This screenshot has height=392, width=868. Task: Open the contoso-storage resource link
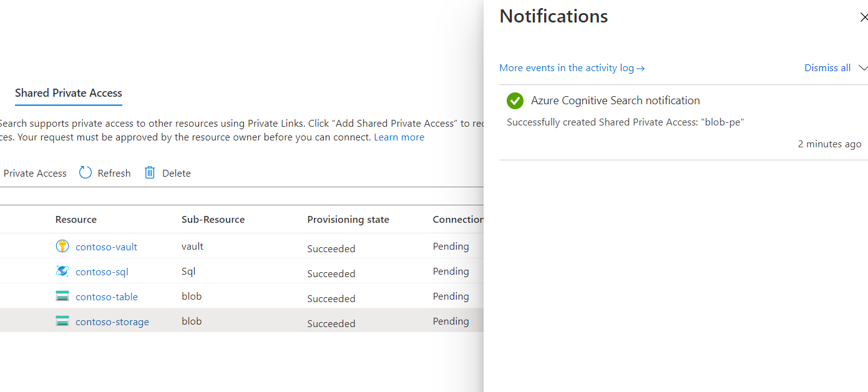point(112,322)
